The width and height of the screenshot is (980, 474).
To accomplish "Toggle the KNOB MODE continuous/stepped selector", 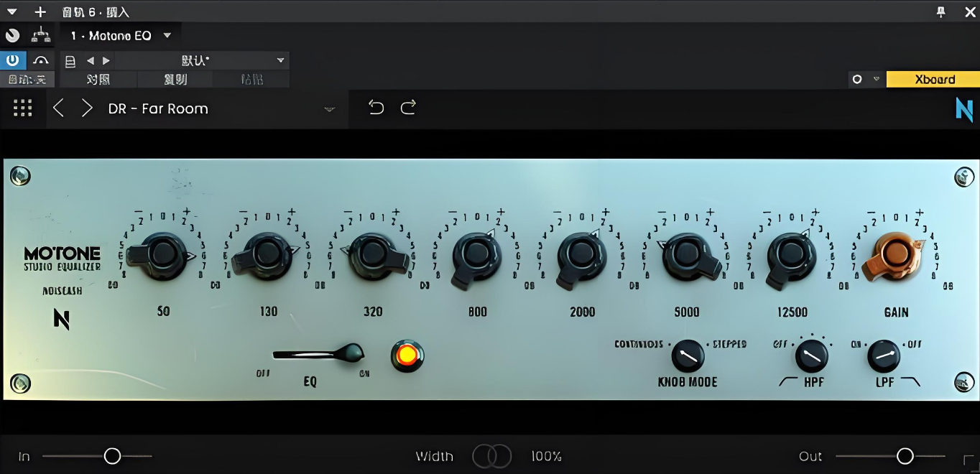I will 688,356.
